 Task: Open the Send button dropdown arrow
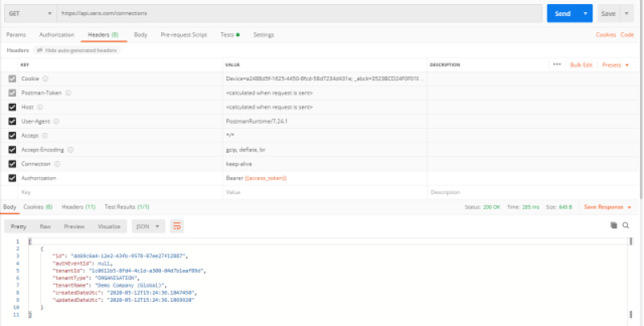(x=585, y=14)
